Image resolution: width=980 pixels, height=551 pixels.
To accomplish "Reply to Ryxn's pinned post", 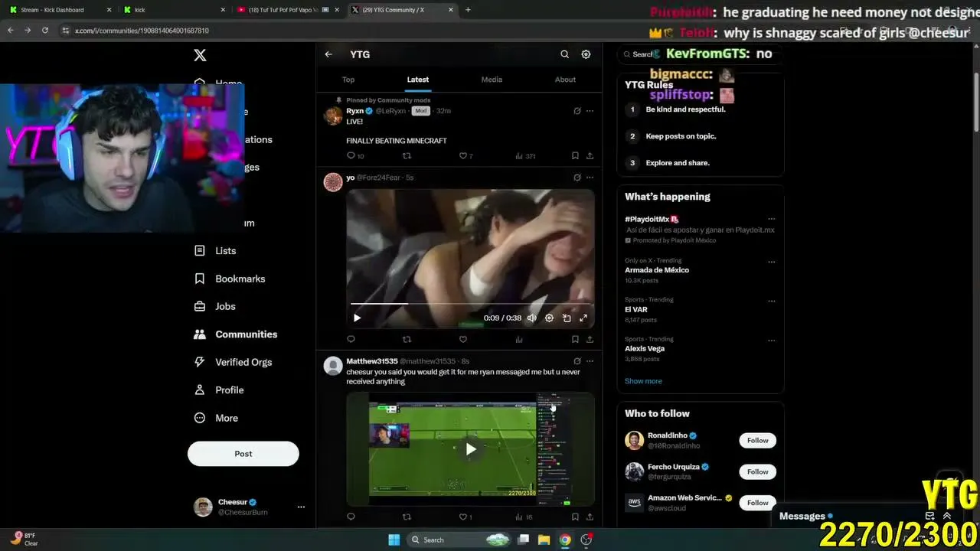I will click(351, 156).
